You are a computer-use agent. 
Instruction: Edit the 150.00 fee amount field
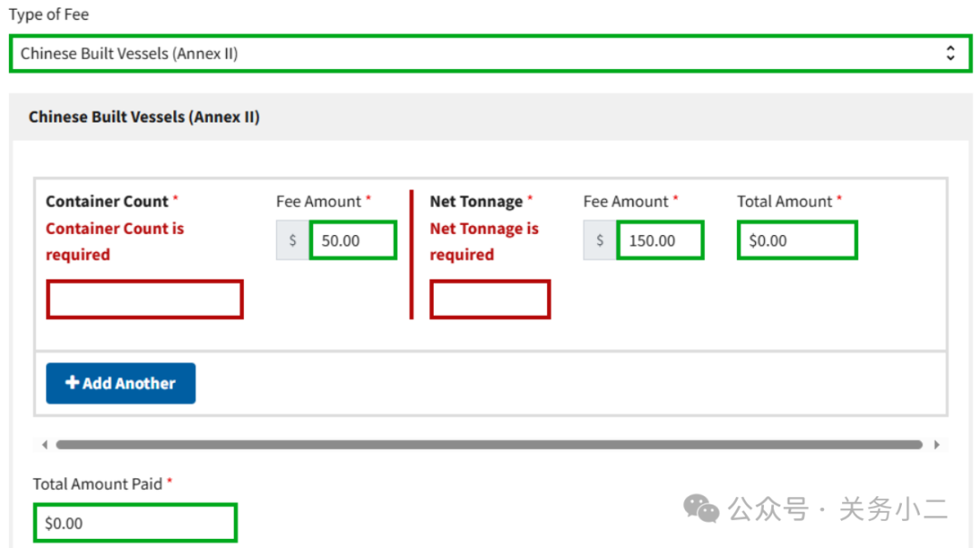660,240
